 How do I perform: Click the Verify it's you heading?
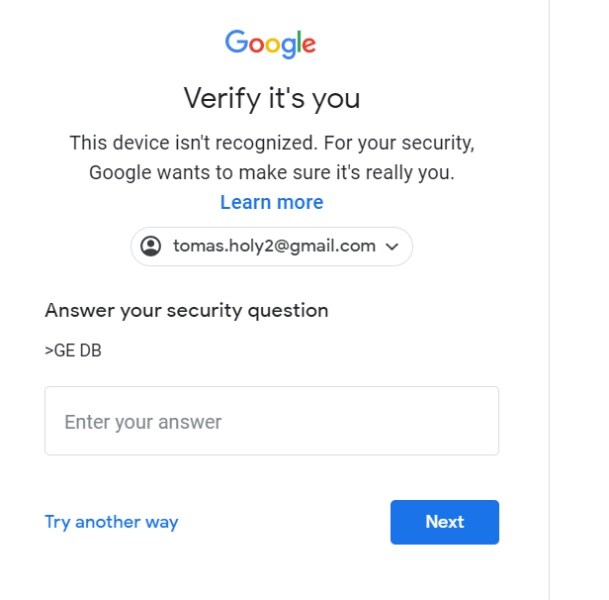click(x=272, y=98)
